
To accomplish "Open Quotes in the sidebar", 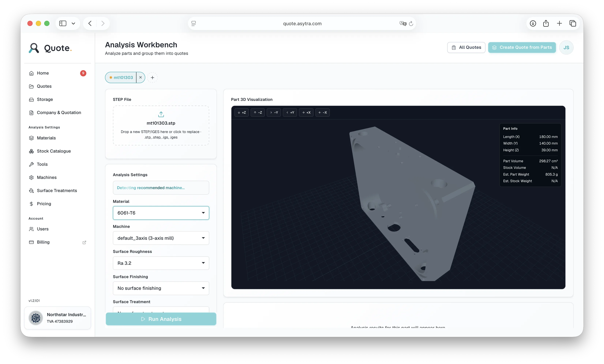I will tap(57, 86).
